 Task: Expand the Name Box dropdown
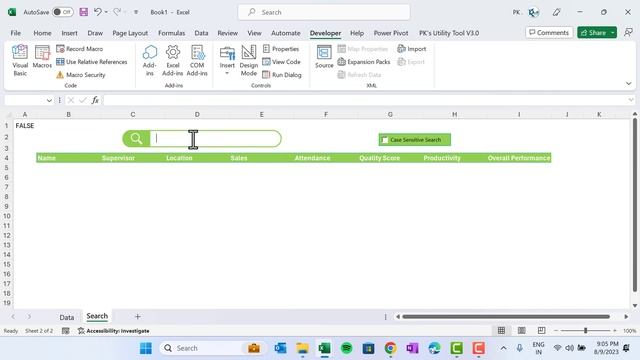click(x=49, y=100)
